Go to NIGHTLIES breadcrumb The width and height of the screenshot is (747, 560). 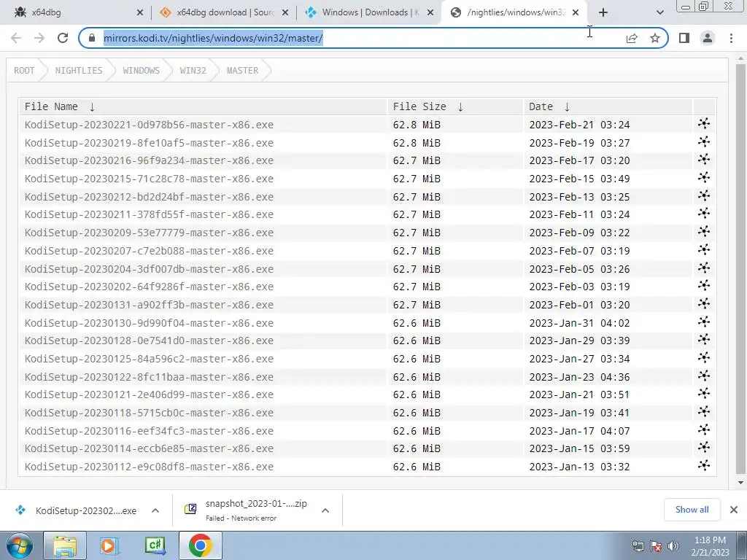pyautogui.click(x=79, y=71)
